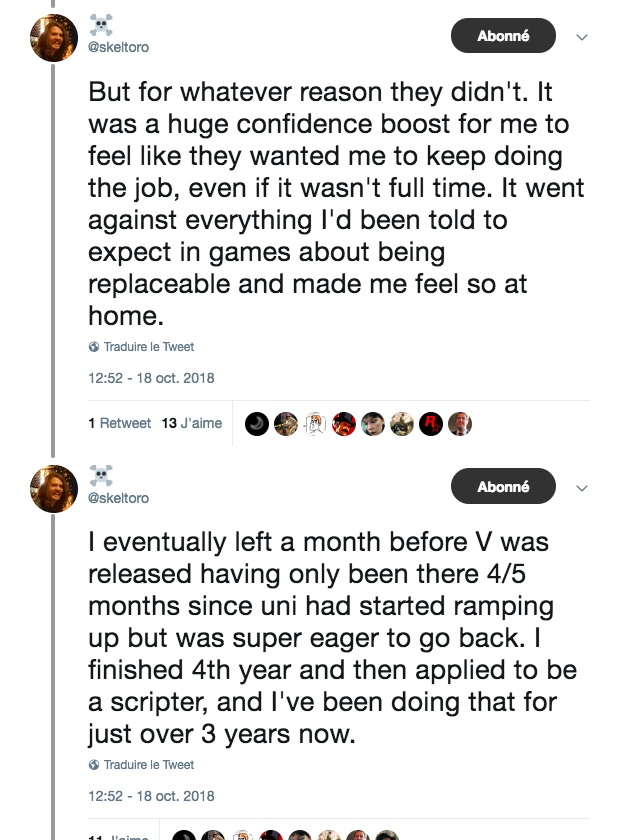Open the 1 Retweet list
The height and width of the screenshot is (840, 625).
(x=120, y=424)
